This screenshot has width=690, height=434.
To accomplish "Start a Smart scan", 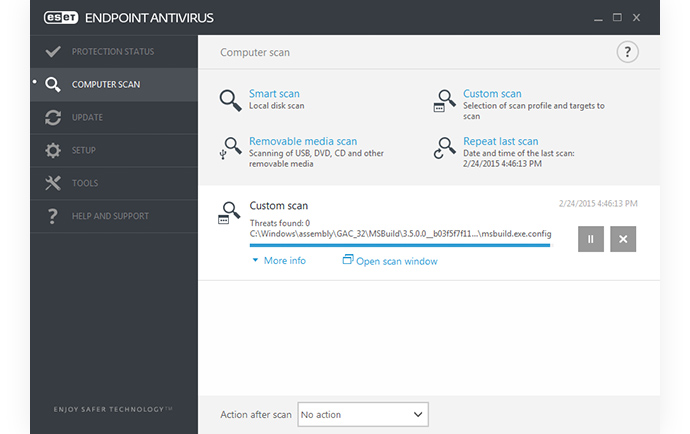I will pos(274,94).
